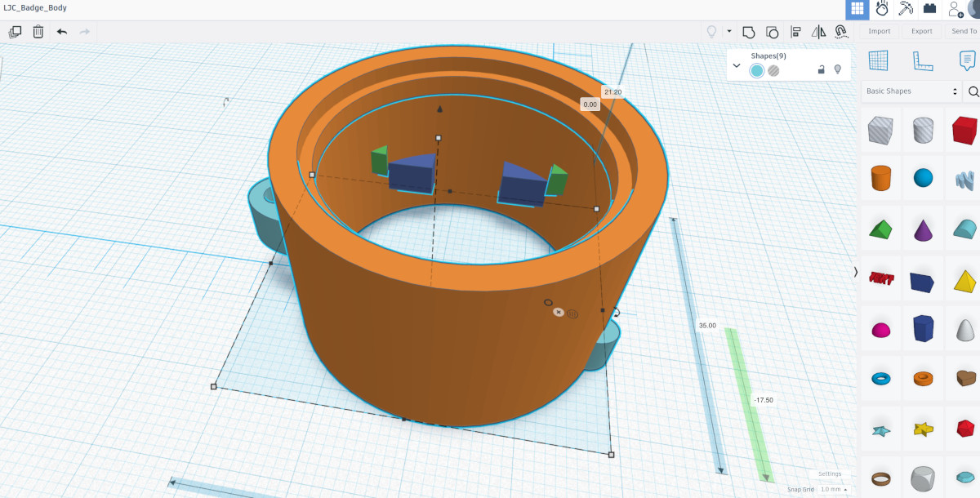Click the Align tool icon
Screen dimensions: 980x498
[795, 32]
